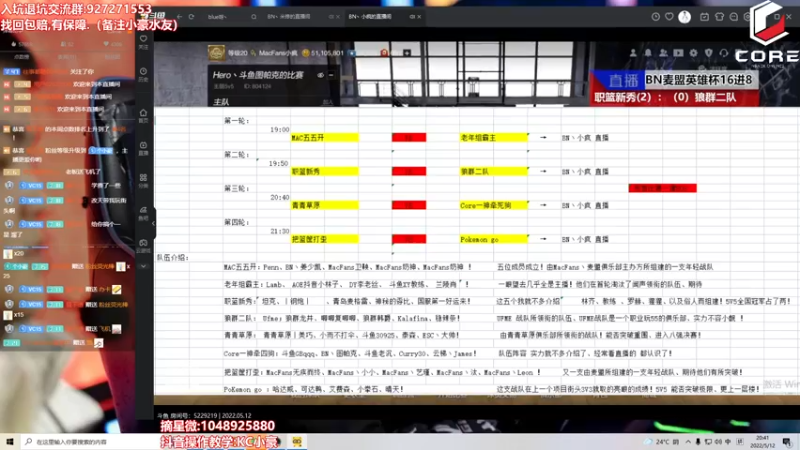This screenshot has width=800, height=450.
Task: Open the daily check-in calendar icon
Action: click(x=704, y=17)
